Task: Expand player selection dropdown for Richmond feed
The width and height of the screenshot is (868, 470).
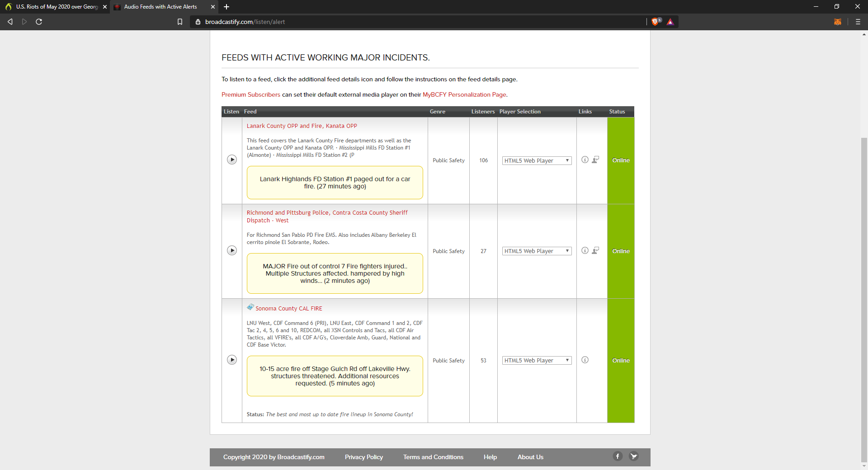Action: (x=537, y=251)
